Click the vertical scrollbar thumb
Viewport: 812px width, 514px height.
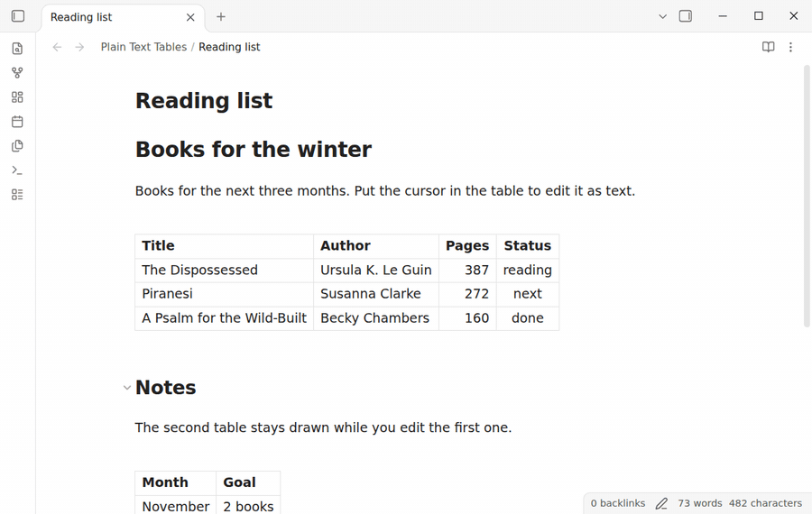tap(807, 197)
